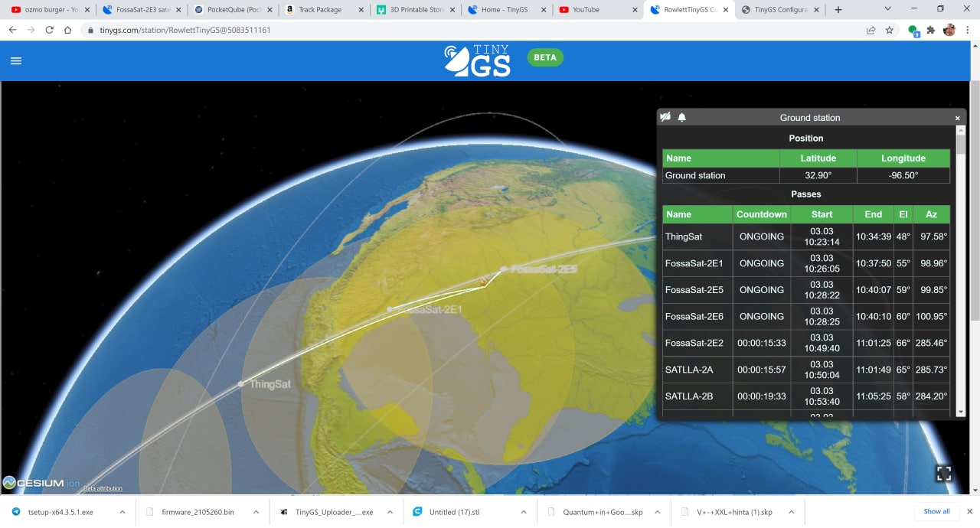The height and width of the screenshot is (528, 980).
Task: Reload the page
Action: 50,30
